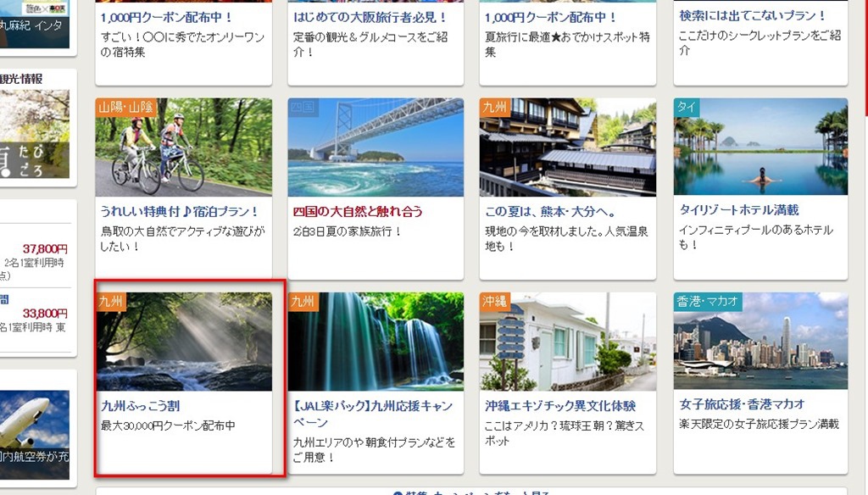Viewport: 868px width, 495px height.
Task: Open the タイリゾートホテル満載 link
Action: click(x=739, y=210)
